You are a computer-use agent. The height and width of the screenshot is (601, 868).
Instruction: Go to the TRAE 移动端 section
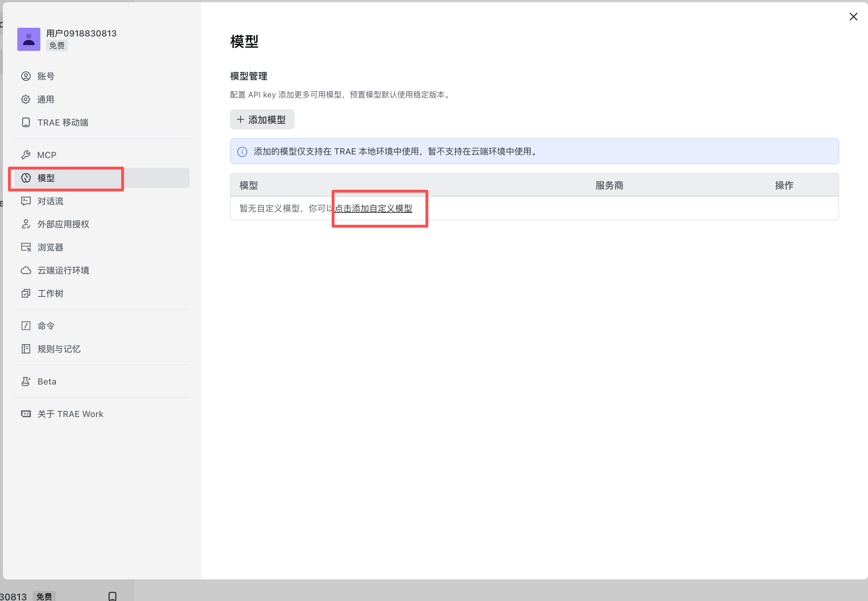pos(102,122)
